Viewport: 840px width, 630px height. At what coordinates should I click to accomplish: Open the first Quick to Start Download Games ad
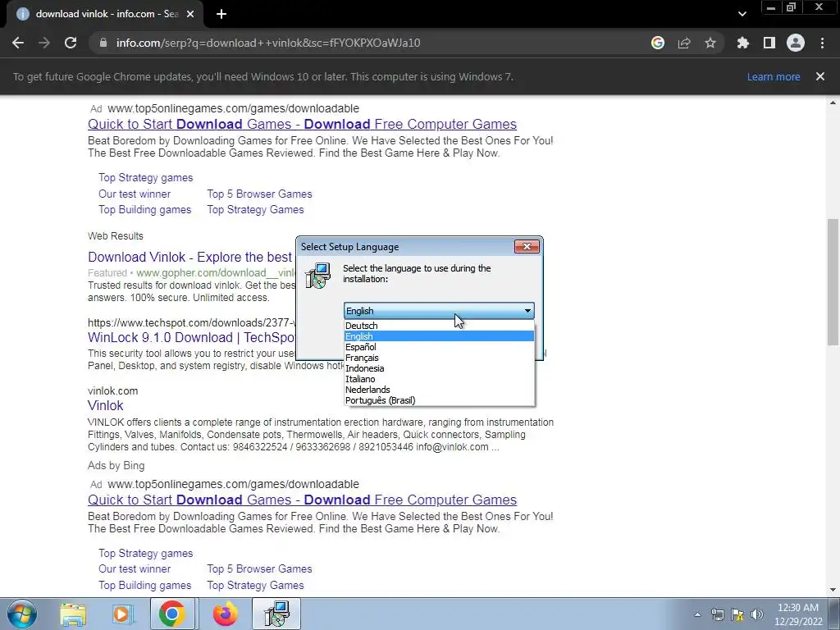[302, 125]
